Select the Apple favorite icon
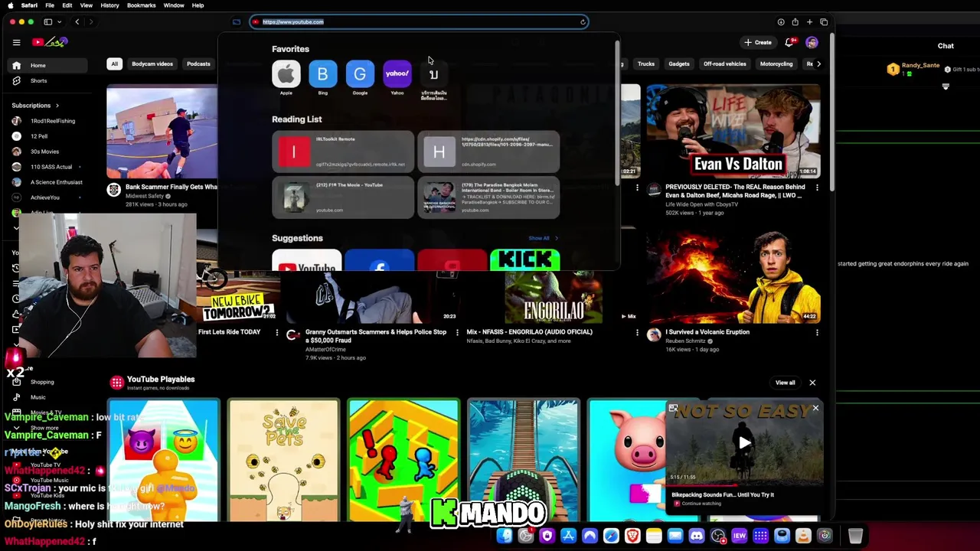980x551 pixels. (286, 74)
